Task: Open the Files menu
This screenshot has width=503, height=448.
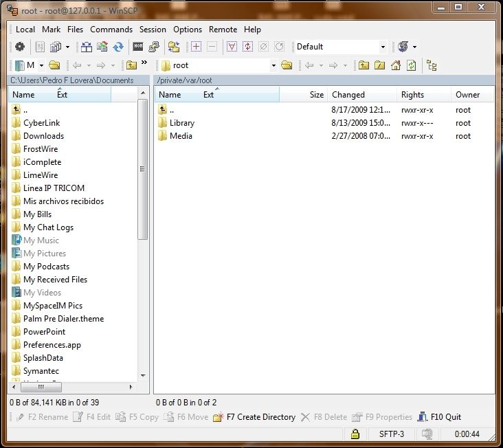Action: (75, 30)
